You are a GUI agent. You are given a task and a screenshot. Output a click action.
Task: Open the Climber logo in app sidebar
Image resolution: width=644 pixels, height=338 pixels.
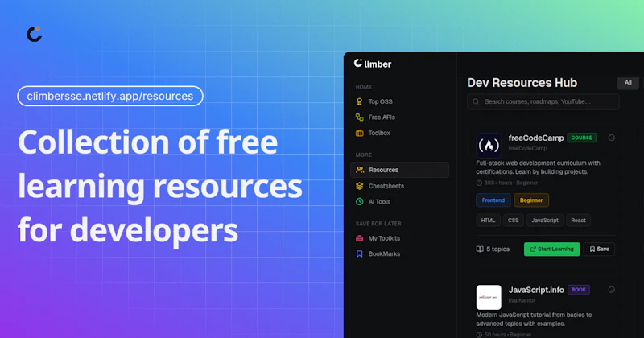[x=373, y=64]
